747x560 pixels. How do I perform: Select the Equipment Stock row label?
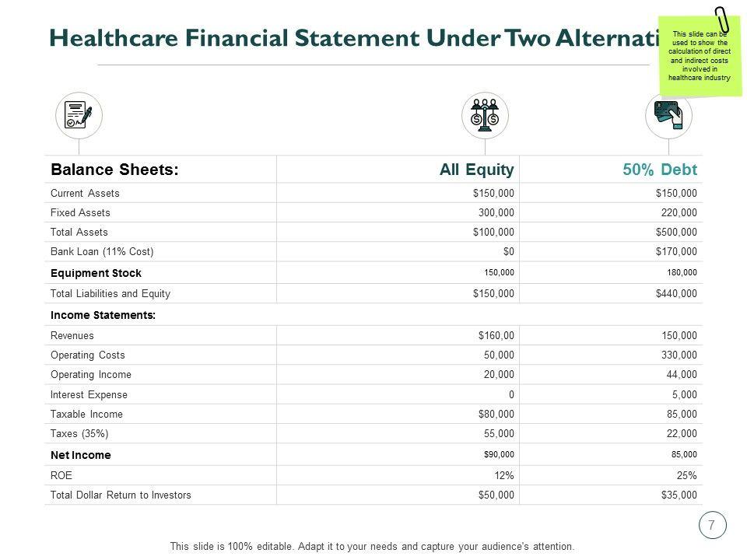[96, 273]
